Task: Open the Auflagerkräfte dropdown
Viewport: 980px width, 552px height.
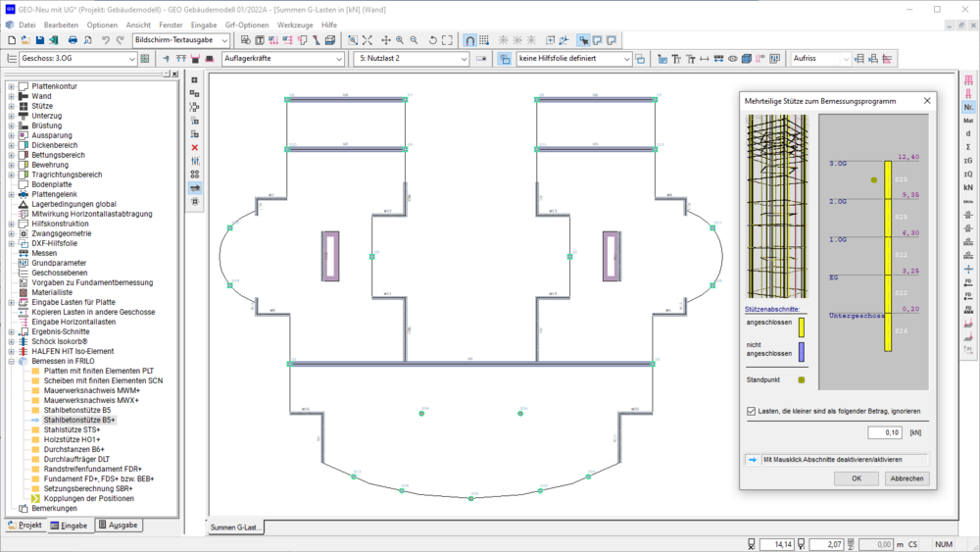Action: click(x=282, y=59)
